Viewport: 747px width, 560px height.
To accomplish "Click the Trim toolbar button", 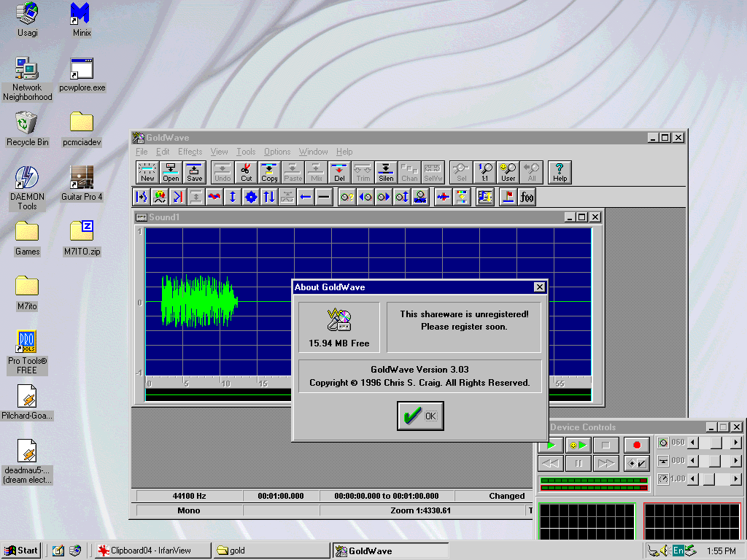I will tap(363, 172).
